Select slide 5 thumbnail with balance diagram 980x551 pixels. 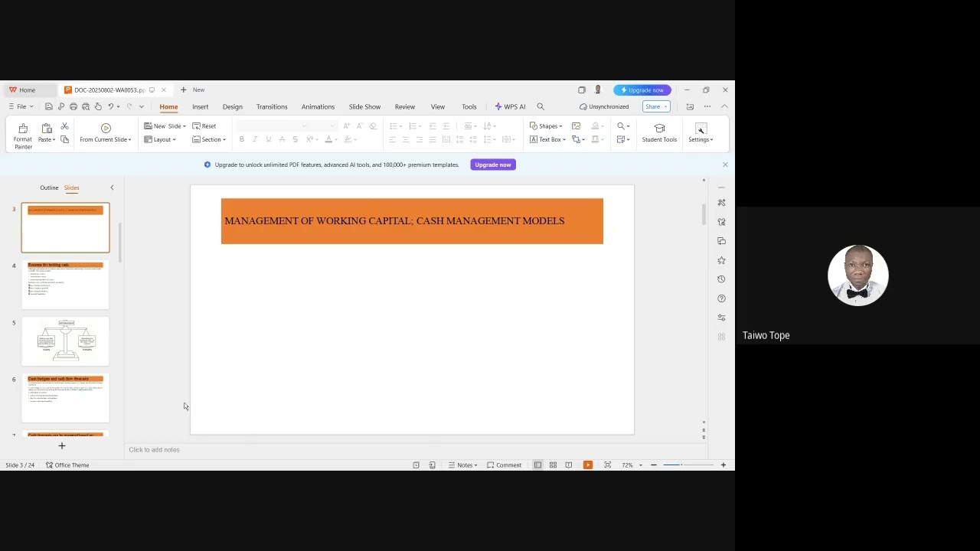click(x=65, y=341)
